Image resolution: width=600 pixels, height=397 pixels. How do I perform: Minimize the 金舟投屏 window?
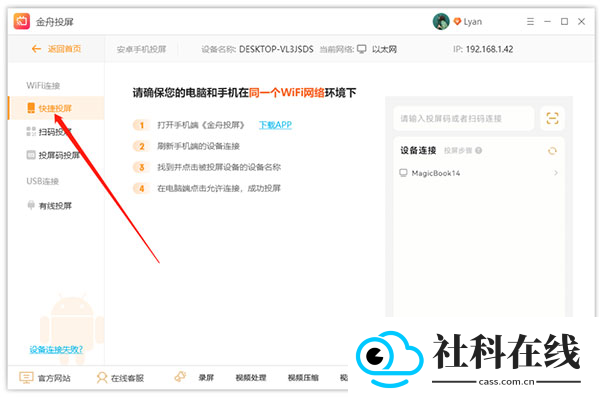(548, 21)
